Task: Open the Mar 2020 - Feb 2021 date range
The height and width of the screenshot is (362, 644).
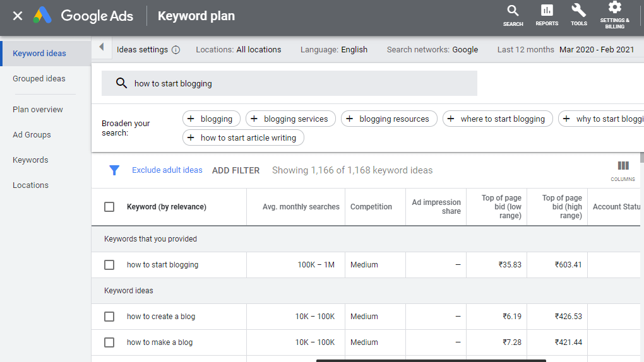Action: tap(597, 50)
